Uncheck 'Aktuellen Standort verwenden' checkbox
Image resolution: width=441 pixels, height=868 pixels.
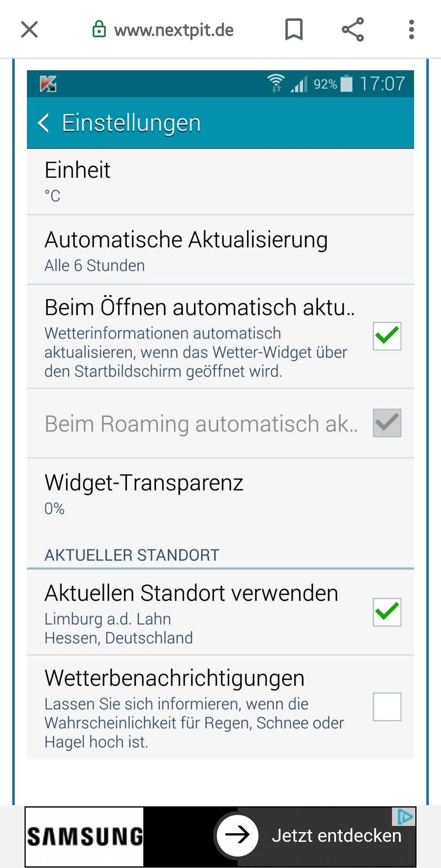pos(387,612)
